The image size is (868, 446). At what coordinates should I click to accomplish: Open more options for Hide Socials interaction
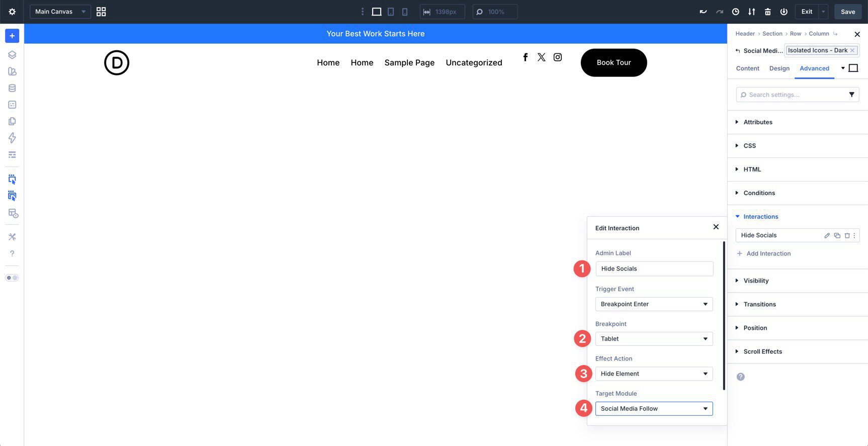854,235
